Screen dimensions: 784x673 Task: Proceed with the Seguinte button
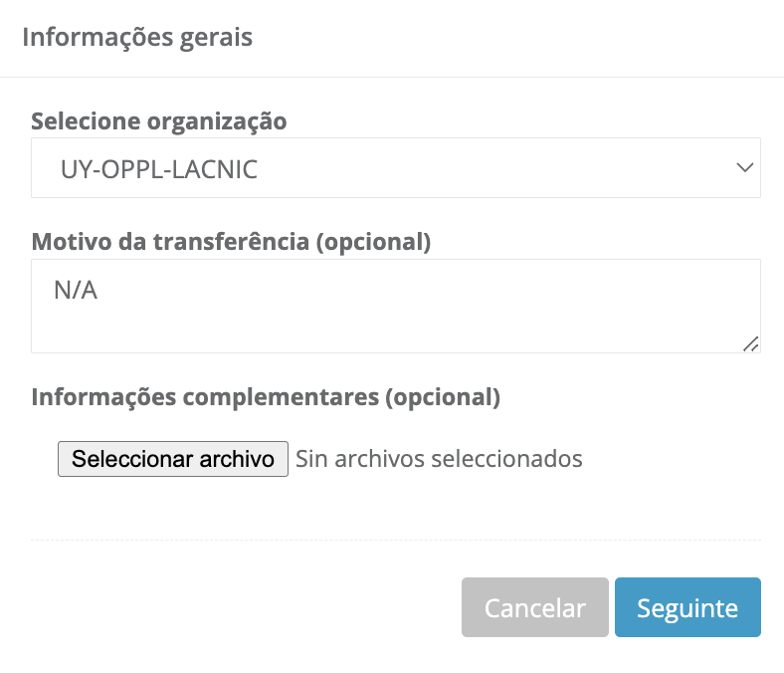click(687, 607)
